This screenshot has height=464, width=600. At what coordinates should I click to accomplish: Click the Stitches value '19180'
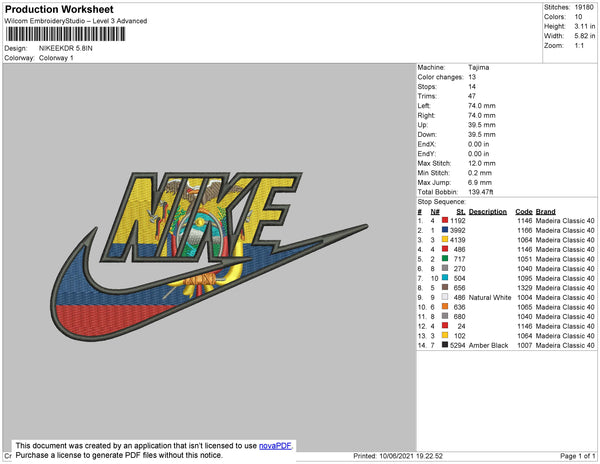[584, 7]
